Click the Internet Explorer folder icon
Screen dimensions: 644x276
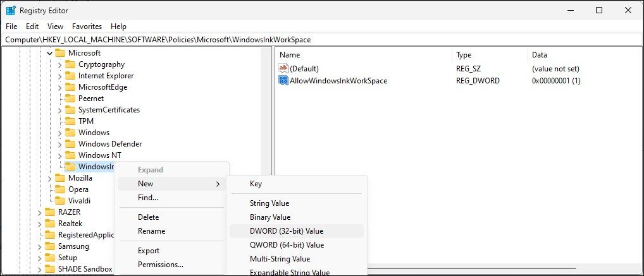[x=71, y=76]
